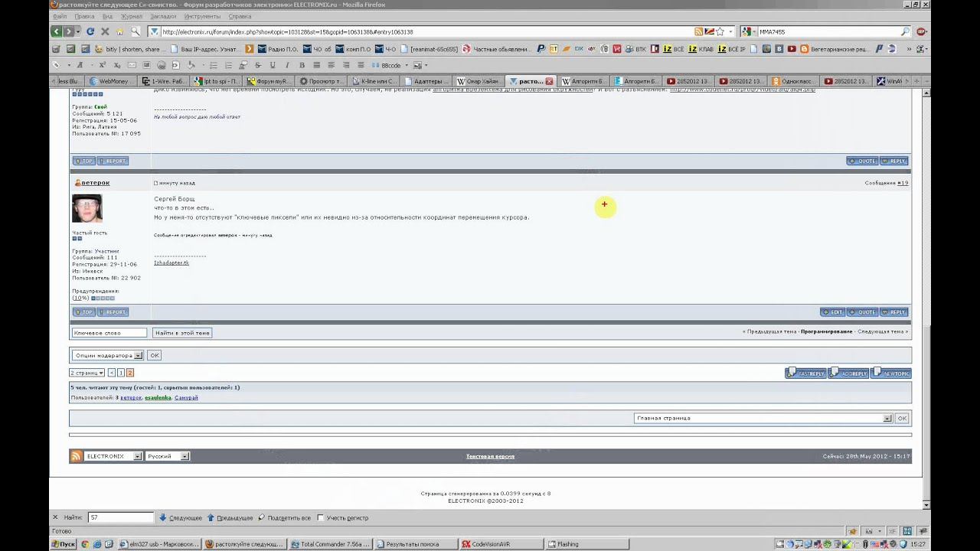Open the 'Пуск' Start button

click(63, 544)
